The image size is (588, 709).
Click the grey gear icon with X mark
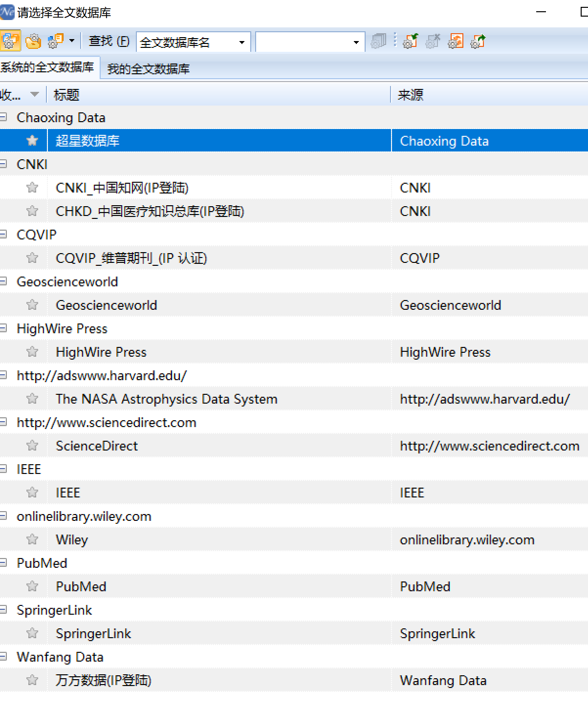433,42
